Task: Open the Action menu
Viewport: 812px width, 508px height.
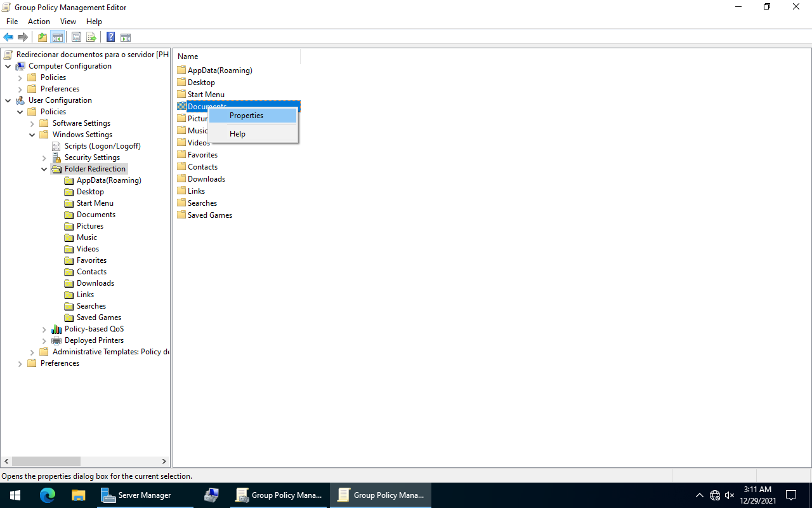Action: [39, 22]
